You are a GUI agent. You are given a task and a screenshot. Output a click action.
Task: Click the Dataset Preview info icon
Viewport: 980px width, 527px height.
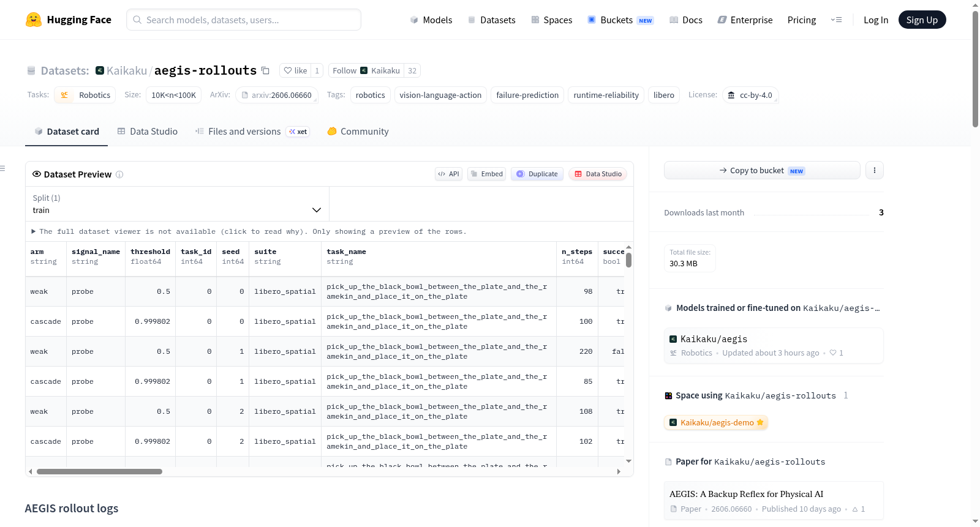pos(119,174)
